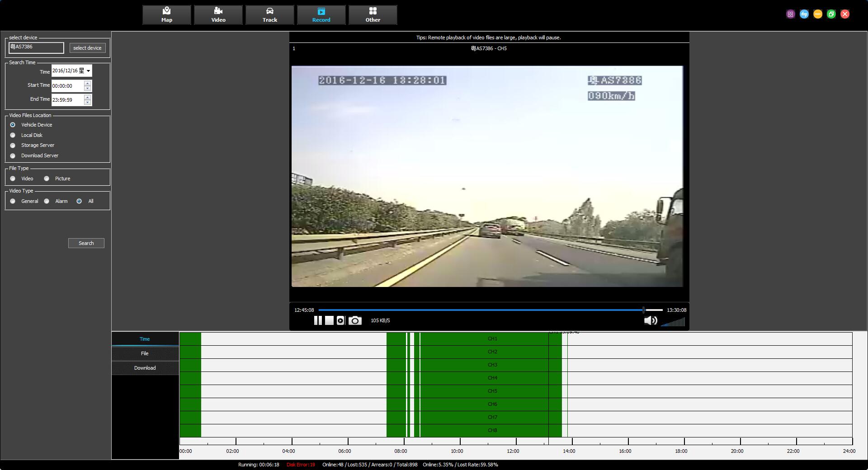Increase the Start Time value
Screen dimensions: 868x470
coord(88,83)
